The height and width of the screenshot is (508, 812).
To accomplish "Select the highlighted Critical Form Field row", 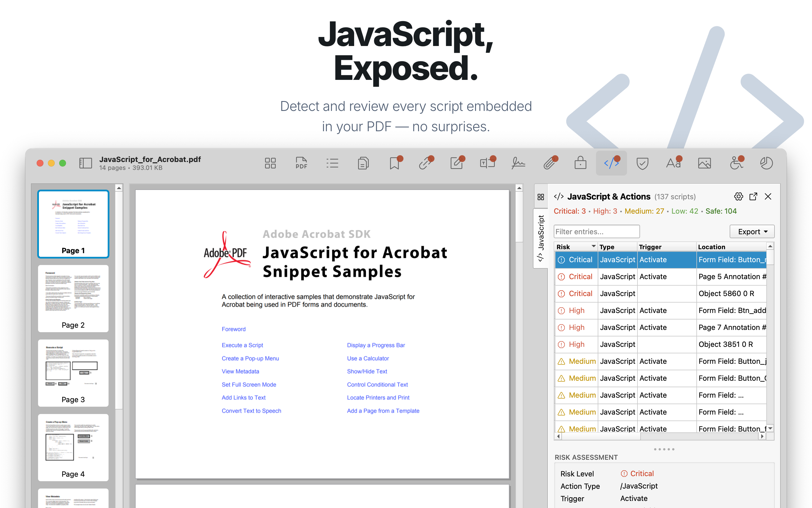I will [660, 260].
